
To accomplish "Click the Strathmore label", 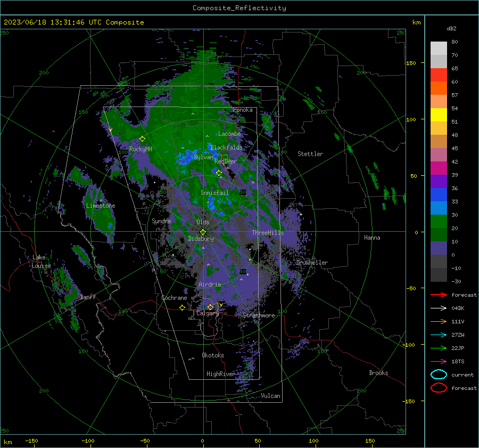I will 259,315.
